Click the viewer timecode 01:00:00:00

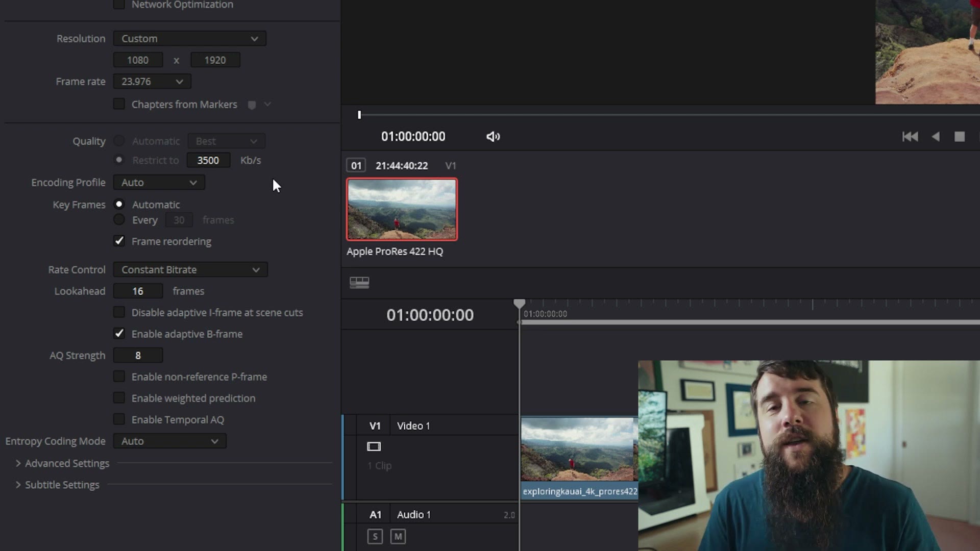[x=413, y=137]
